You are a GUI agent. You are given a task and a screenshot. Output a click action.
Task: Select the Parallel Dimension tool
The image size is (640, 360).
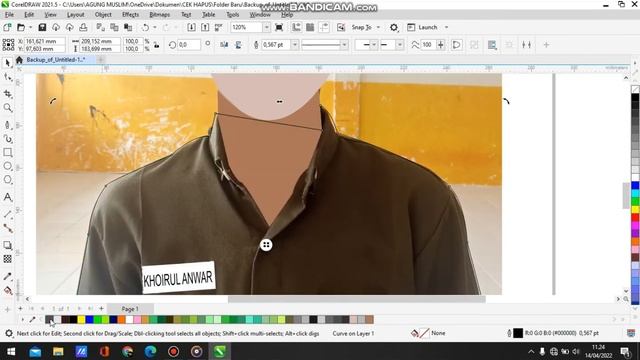7,214
